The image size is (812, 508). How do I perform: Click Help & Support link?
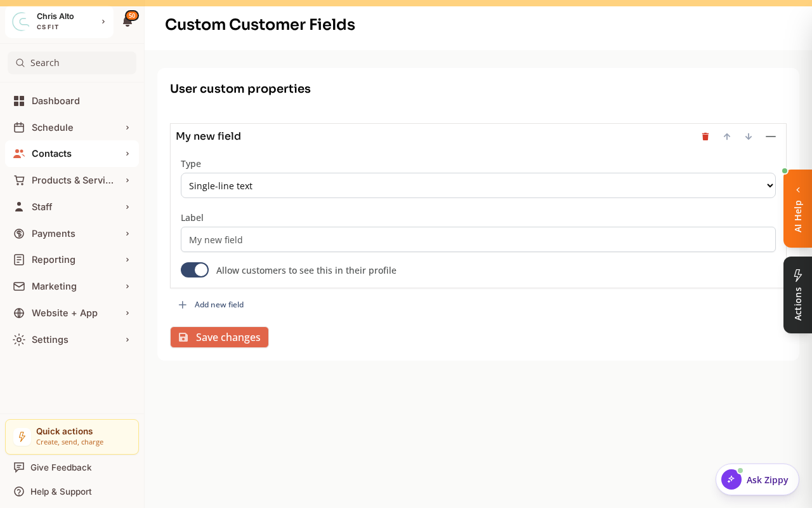61,491
